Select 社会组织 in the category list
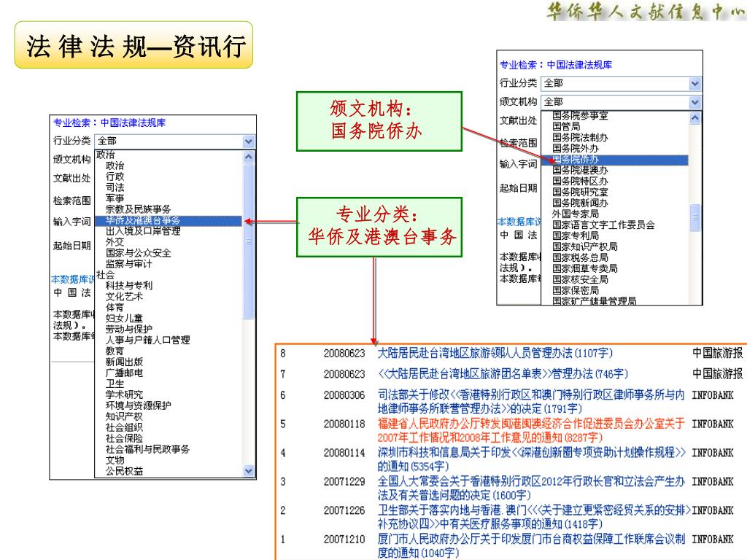 (124, 427)
